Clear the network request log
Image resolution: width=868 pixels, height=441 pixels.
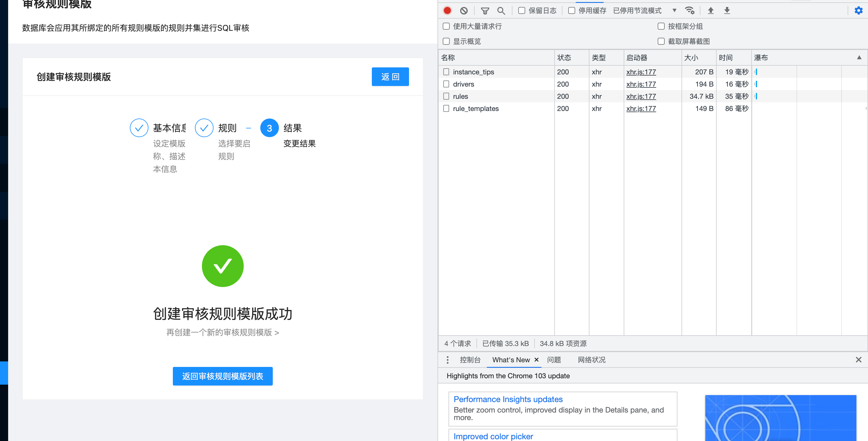coord(464,10)
